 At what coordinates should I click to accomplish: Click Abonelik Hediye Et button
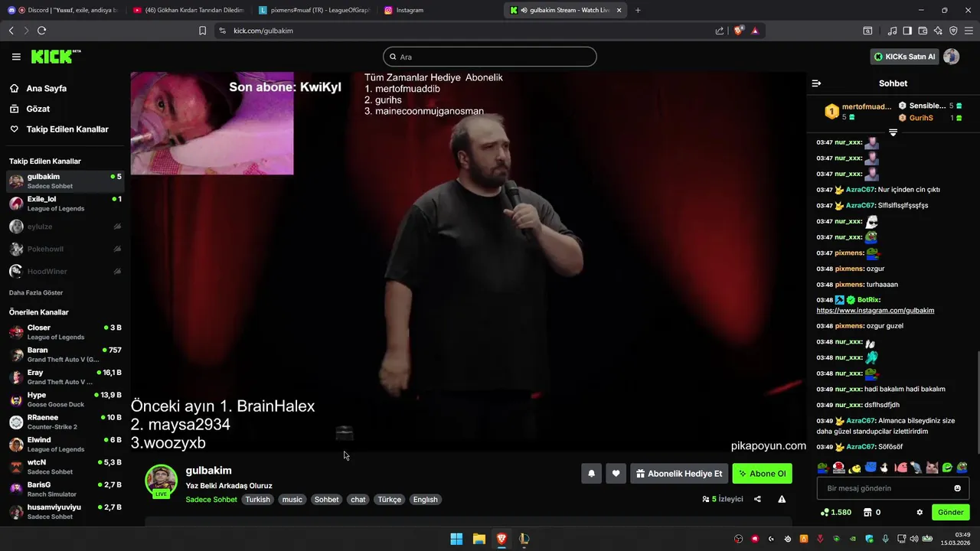(678, 474)
